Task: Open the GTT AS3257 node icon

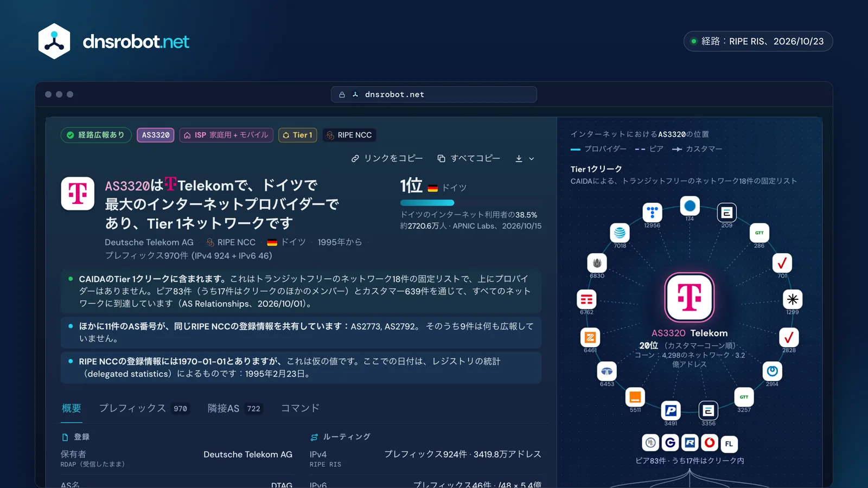Action: (x=744, y=397)
